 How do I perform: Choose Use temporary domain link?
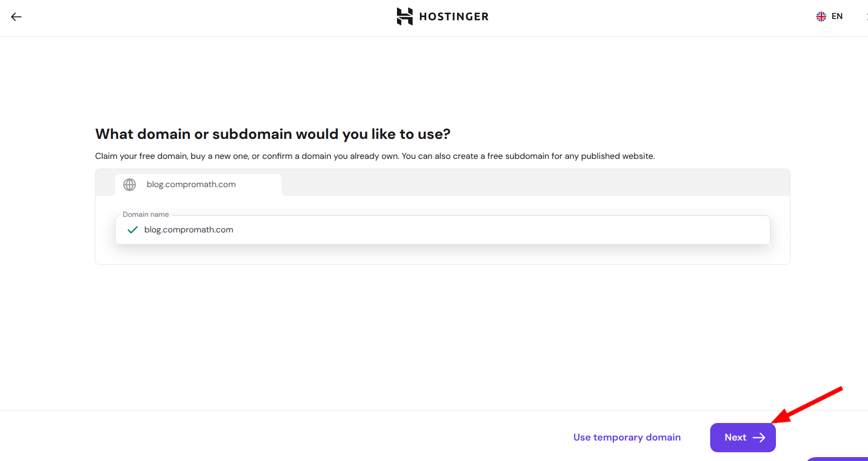[627, 438]
